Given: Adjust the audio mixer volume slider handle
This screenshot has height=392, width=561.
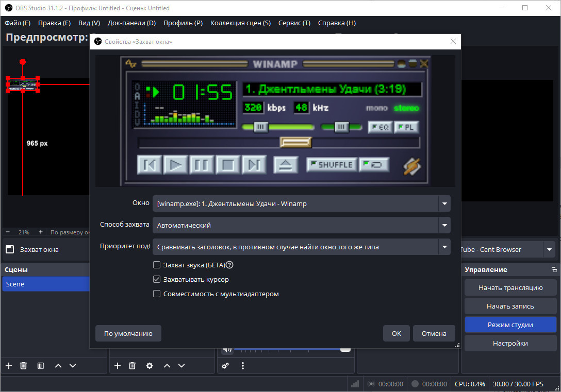Looking at the screenshot, I should pos(345,349).
